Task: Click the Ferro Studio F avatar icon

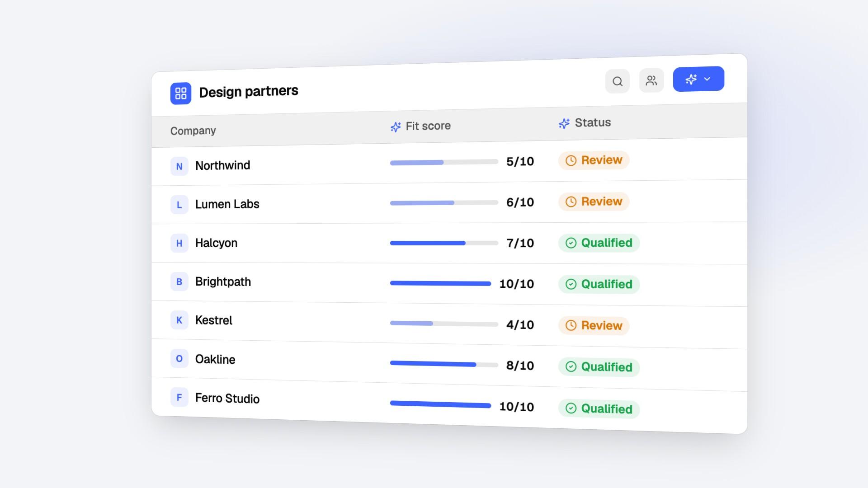Action: tap(179, 397)
